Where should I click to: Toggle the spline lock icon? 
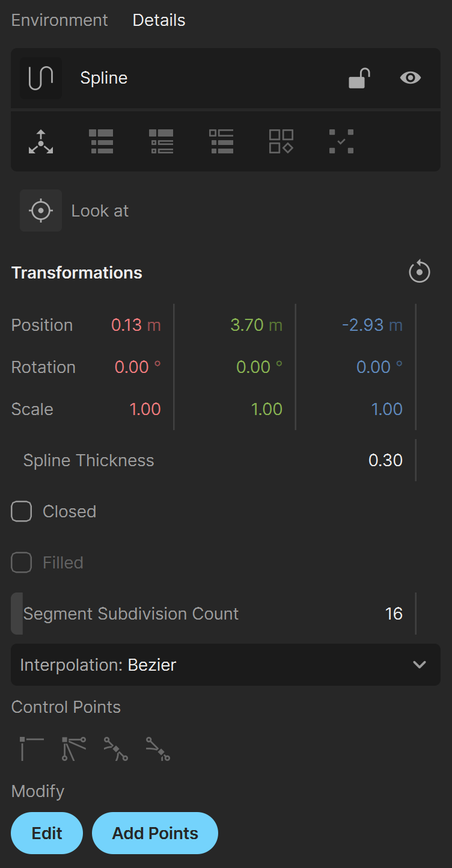pos(359,78)
